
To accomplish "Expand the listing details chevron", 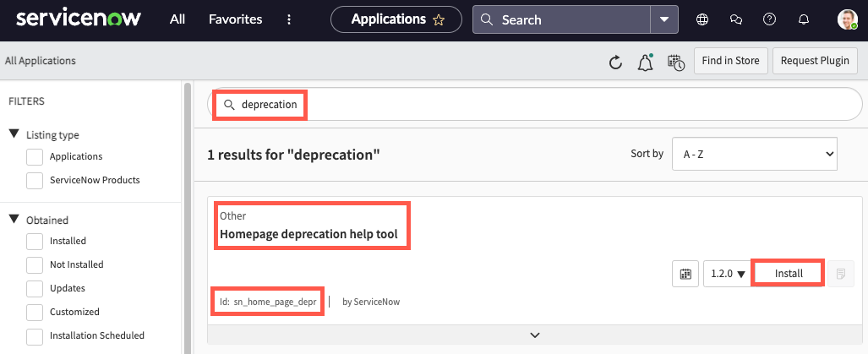I will (x=535, y=335).
